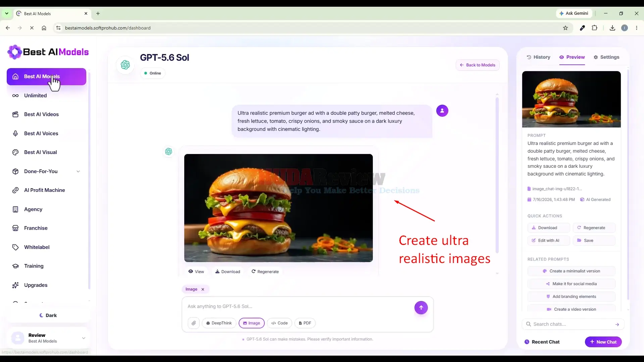Switch to the History tab

(x=538, y=57)
